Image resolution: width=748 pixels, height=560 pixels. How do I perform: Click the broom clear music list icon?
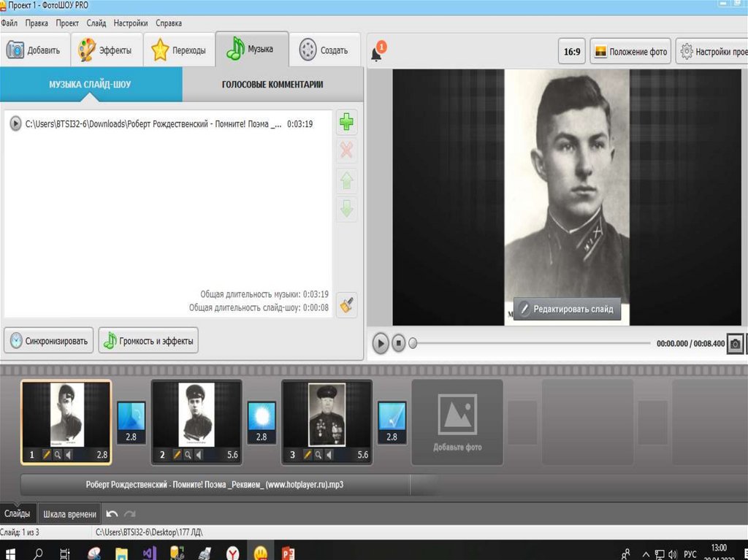tap(347, 304)
